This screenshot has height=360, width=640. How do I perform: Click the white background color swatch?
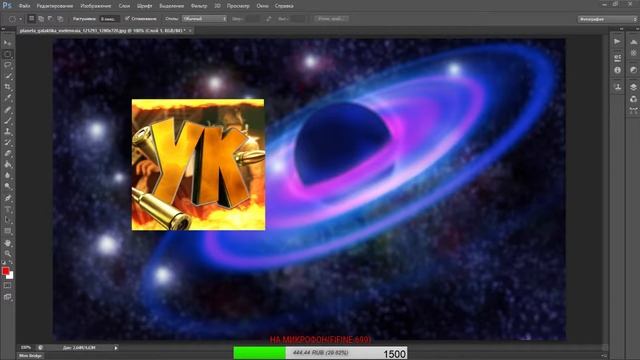coord(11,276)
